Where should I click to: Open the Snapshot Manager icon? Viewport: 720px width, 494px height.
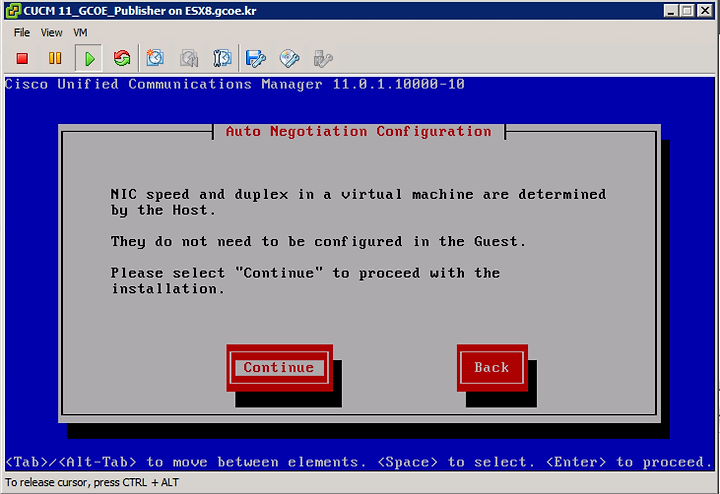click(222, 58)
